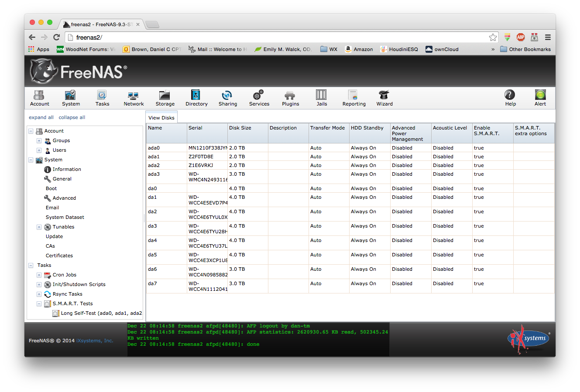Open the Services toolbar icon

tap(259, 98)
